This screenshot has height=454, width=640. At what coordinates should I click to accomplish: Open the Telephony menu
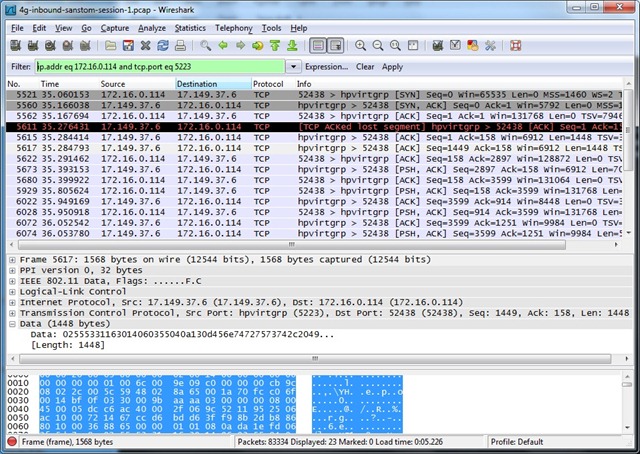234,28
